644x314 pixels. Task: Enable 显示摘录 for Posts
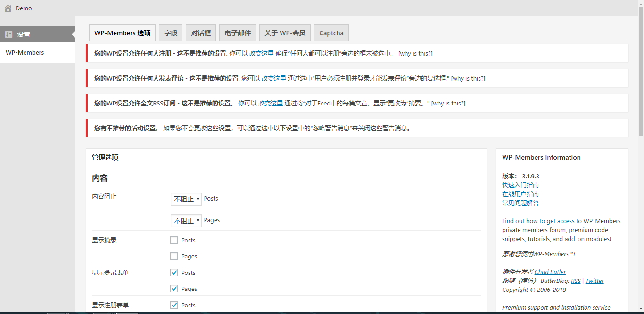174,240
